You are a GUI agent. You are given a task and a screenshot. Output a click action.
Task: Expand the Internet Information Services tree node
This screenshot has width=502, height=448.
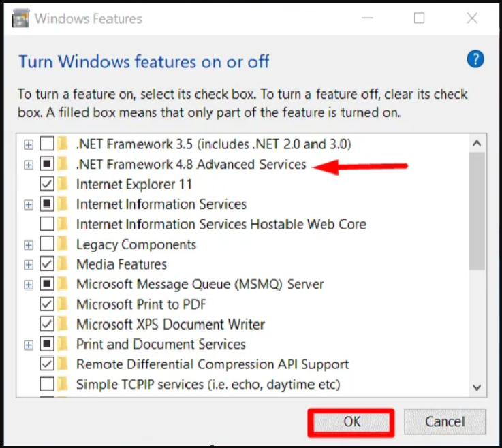[x=28, y=204]
